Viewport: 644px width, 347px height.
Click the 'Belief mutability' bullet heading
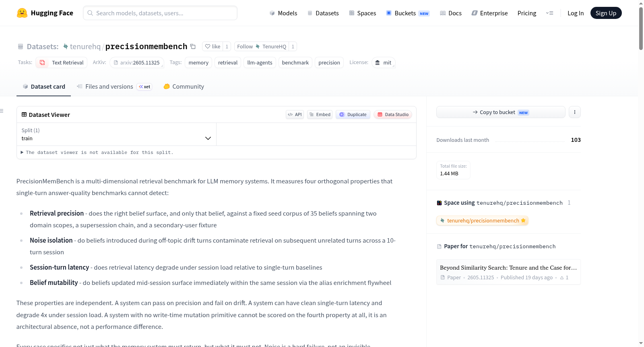54,283
